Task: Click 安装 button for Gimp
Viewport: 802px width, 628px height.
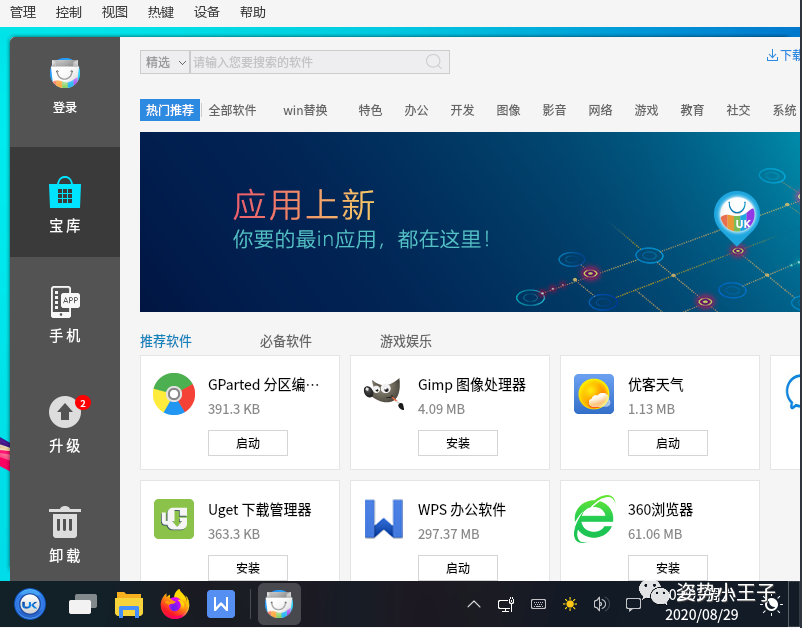Action: point(458,443)
